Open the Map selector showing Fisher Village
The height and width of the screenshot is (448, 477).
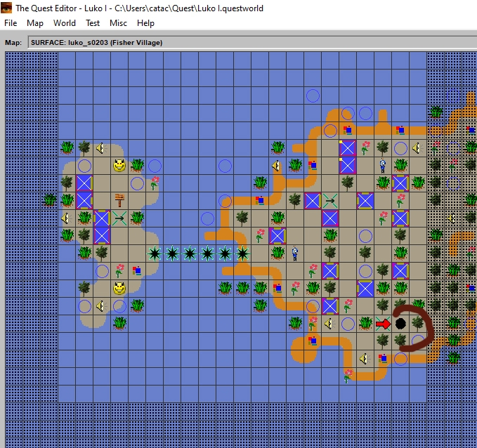pos(252,43)
